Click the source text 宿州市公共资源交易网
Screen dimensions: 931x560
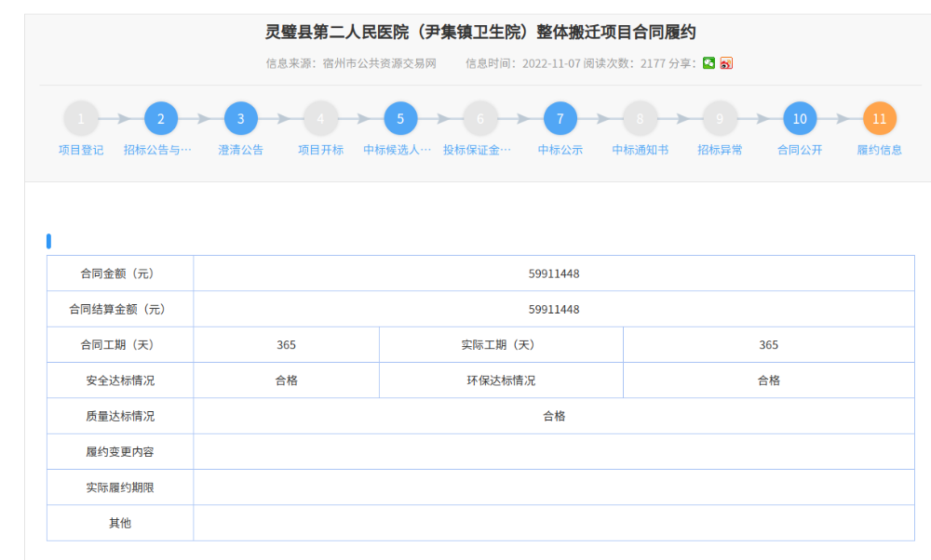(380, 63)
